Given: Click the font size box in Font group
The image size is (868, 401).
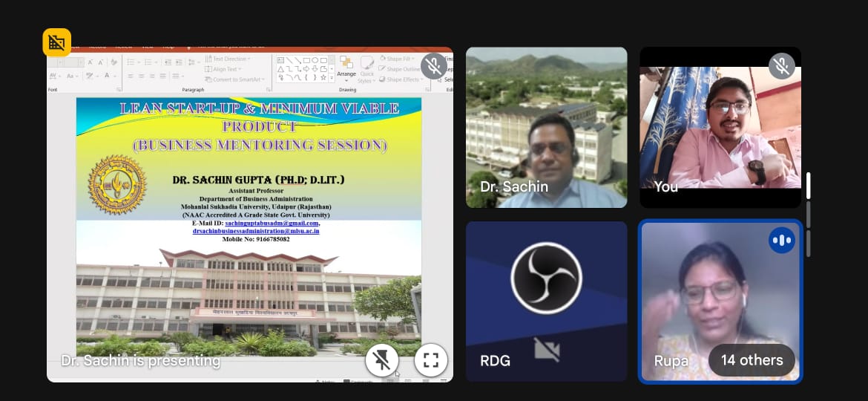Looking at the screenshot, I should click(x=74, y=62).
